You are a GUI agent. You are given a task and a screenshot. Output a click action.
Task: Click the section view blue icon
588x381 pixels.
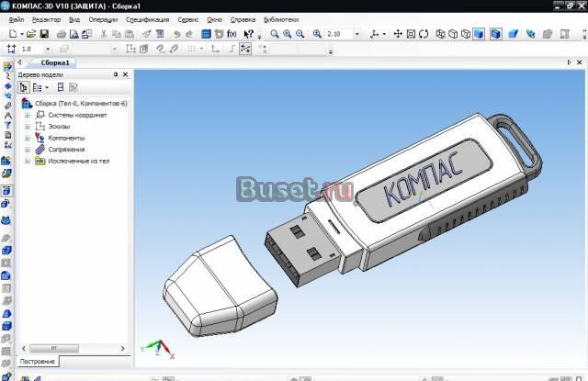tap(530, 34)
